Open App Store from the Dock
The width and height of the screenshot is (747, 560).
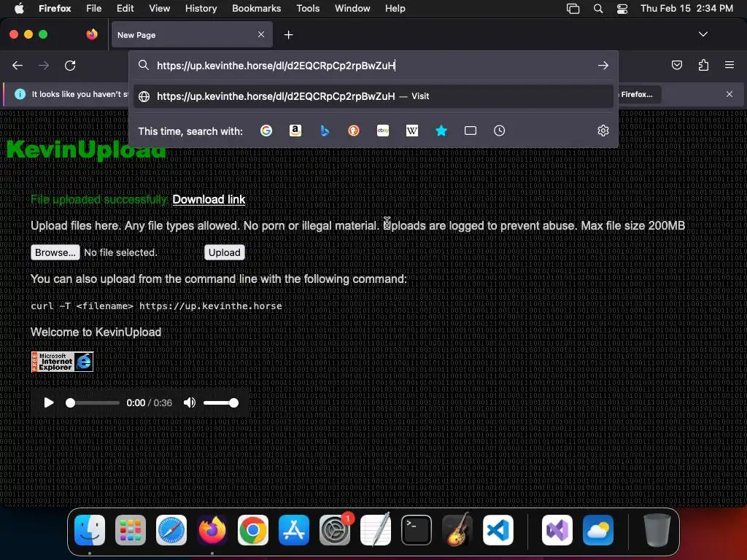294,530
